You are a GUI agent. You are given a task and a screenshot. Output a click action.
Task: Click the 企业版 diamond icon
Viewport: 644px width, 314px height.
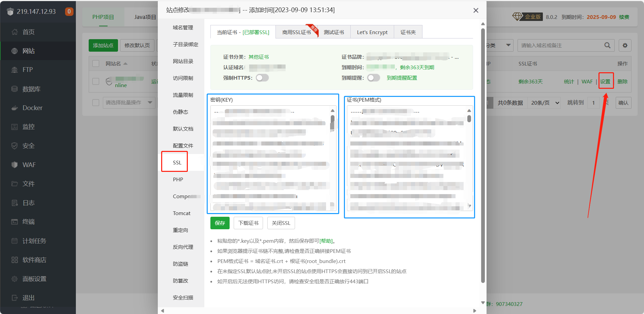click(x=517, y=17)
